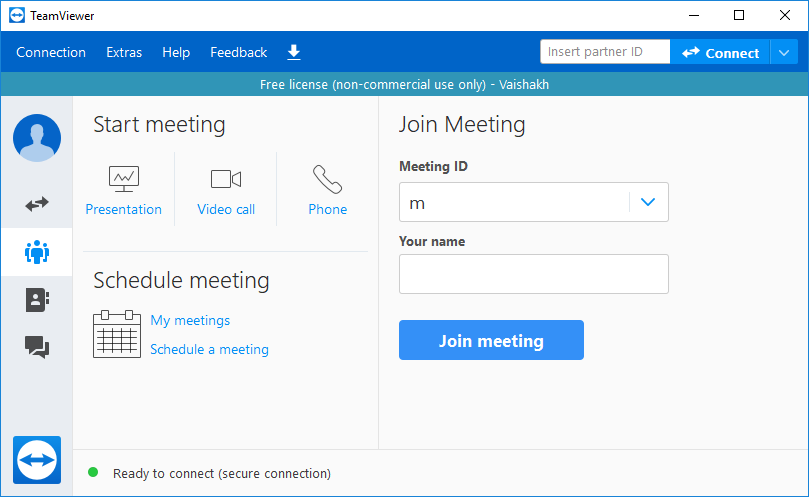Viewport: 809px width, 497px height.
Task: Focus the Insert partner ID field
Action: [605, 52]
